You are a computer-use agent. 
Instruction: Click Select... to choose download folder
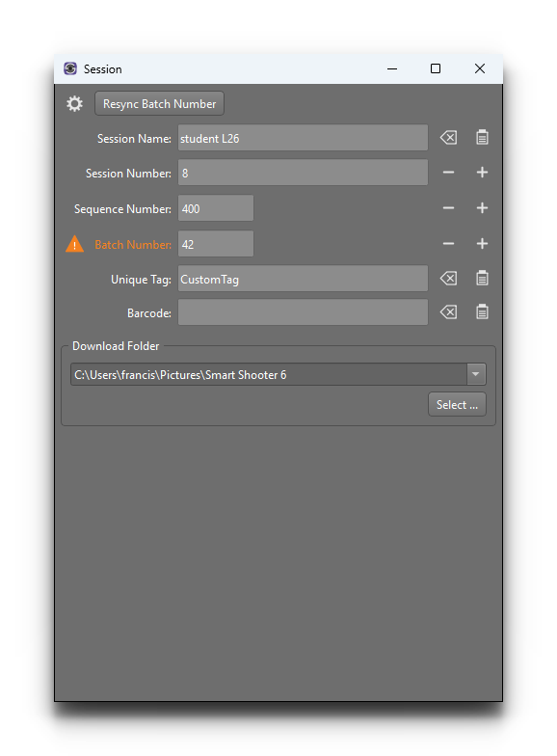tap(457, 405)
